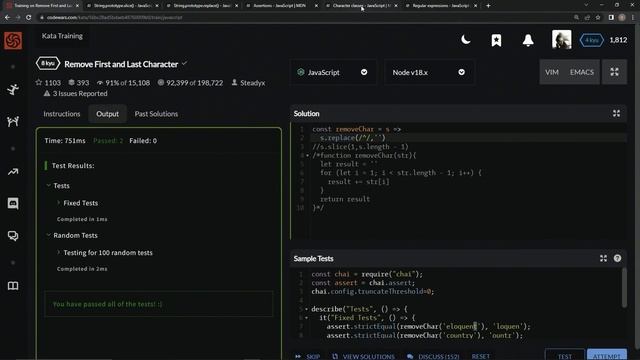Click Sample Tests vertical scrollbar

(x=624, y=288)
